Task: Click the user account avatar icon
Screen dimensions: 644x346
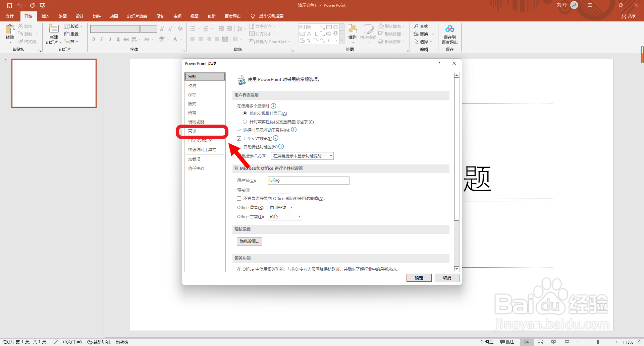Action: pos(574,5)
